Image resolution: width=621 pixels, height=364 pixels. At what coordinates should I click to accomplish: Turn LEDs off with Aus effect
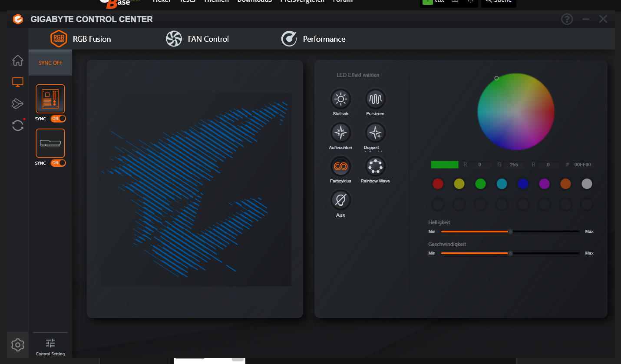tap(340, 200)
